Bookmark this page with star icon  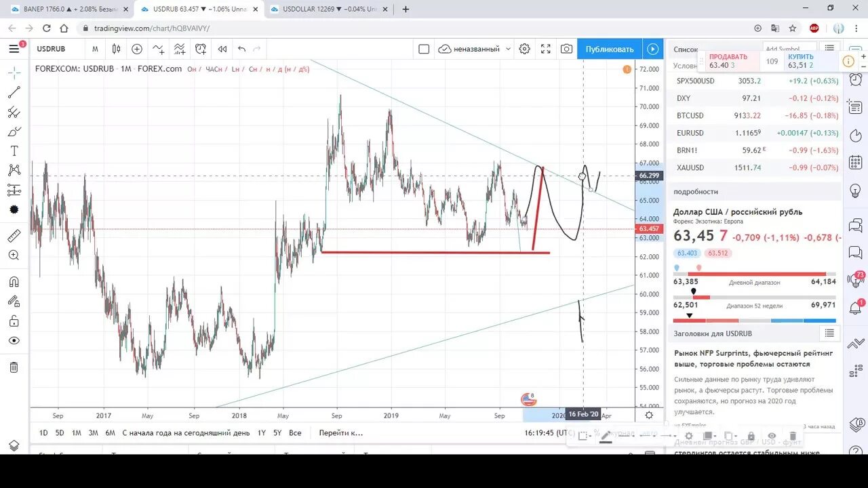click(792, 28)
